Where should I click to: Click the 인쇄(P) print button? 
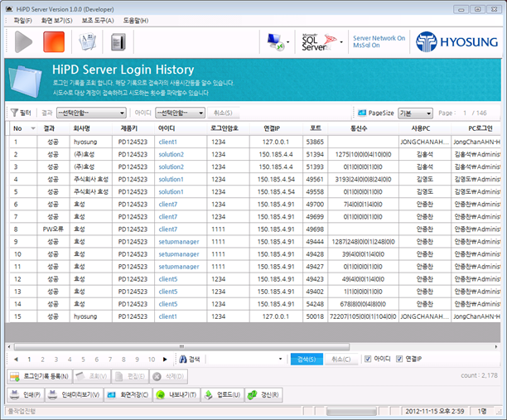[26, 395]
